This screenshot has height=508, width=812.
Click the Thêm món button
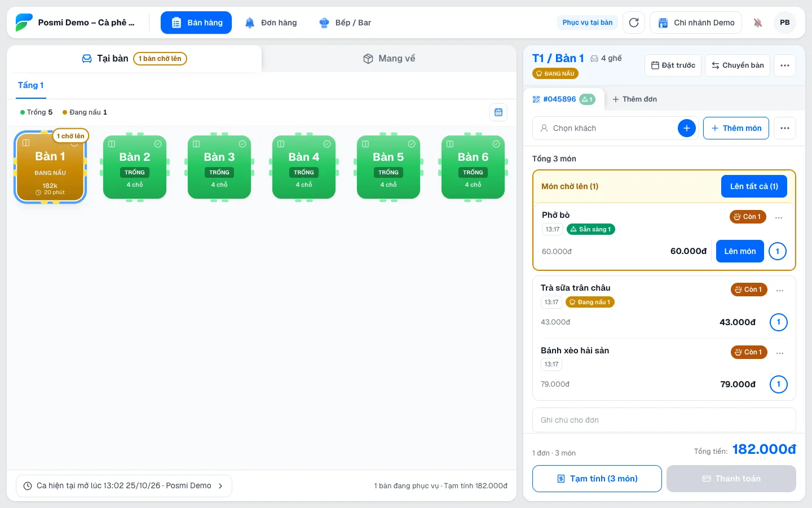pyautogui.click(x=736, y=128)
